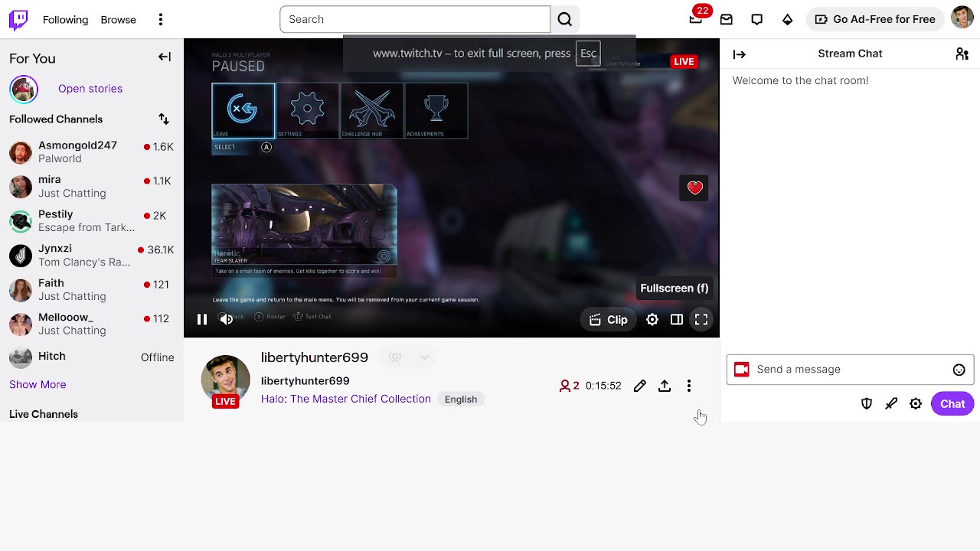Collapse the Stream Chat panel
The height and width of the screenshot is (551, 980).
point(740,54)
